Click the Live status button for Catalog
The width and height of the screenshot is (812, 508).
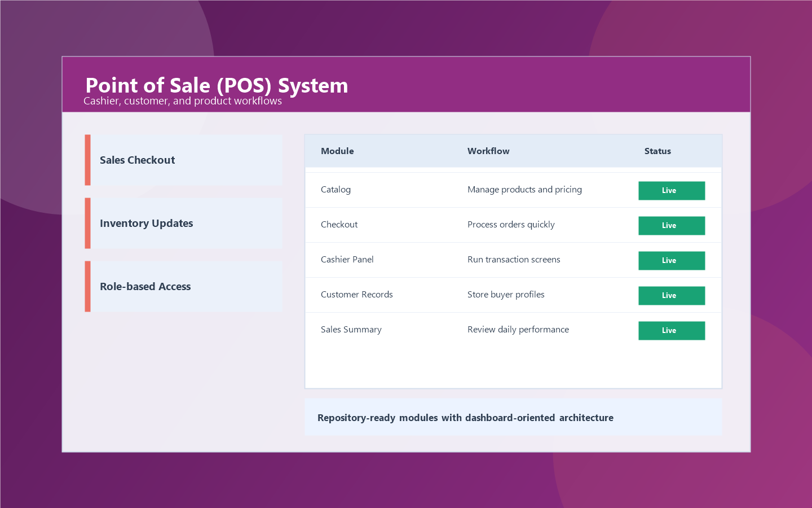pyautogui.click(x=672, y=190)
